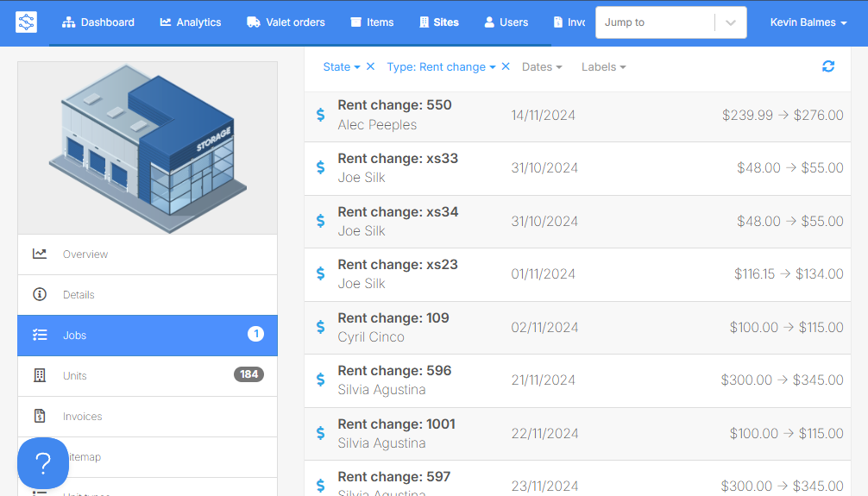Open Details in the sidebar
Screen dimensions: 868x496
(x=148, y=294)
